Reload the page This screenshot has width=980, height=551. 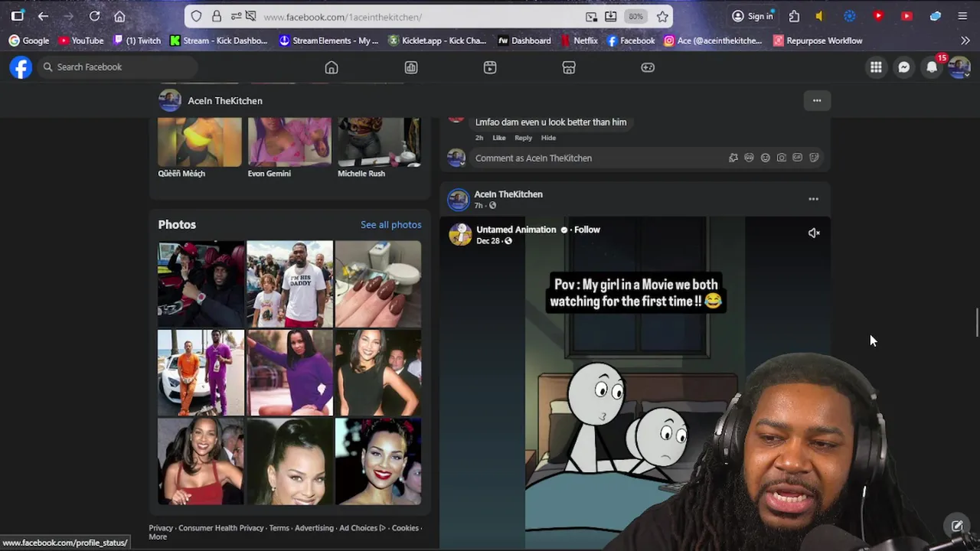pyautogui.click(x=94, y=16)
